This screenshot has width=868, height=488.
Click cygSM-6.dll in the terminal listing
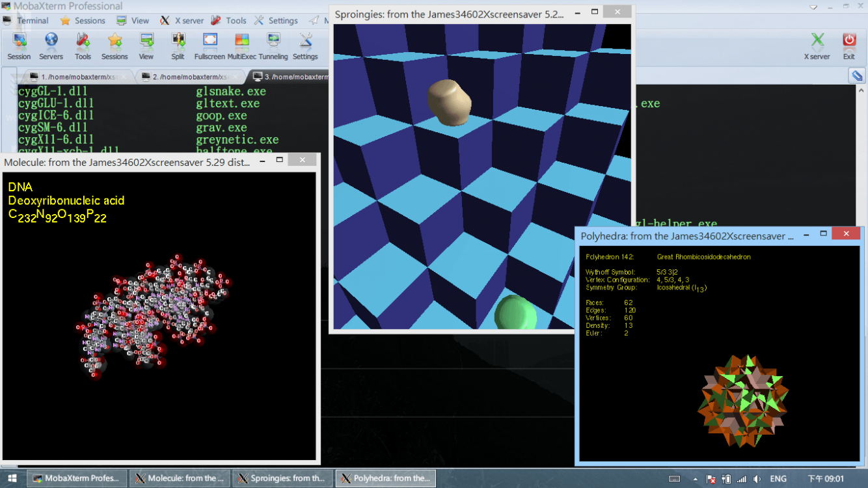coord(53,128)
